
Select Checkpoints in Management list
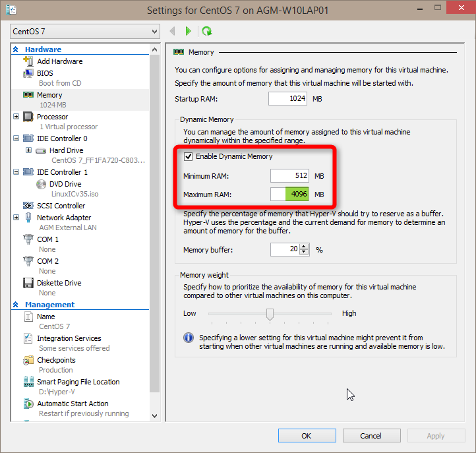56,360
